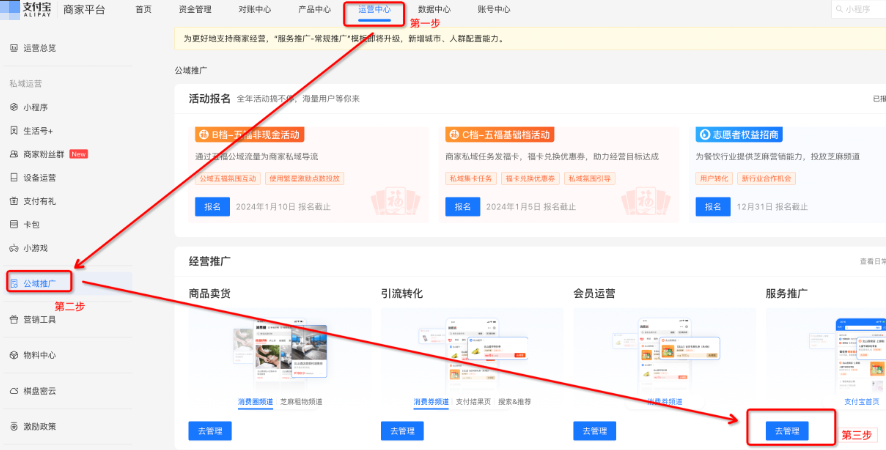The height and width of the screenshot is (450, 886).
Task: Open 设备运营 in the sidebar
Action: [34, 178]
